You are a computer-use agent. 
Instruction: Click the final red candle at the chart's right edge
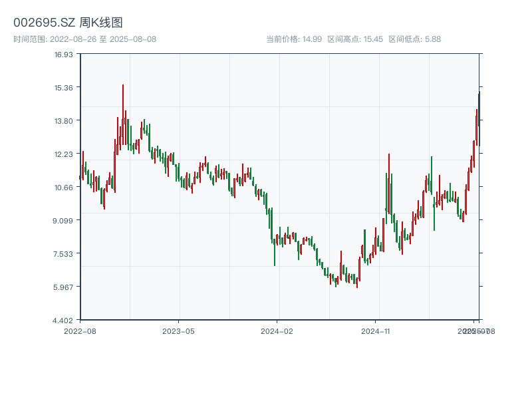tap(479, 119)
